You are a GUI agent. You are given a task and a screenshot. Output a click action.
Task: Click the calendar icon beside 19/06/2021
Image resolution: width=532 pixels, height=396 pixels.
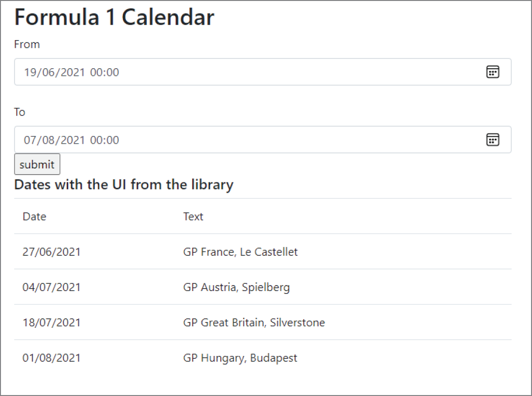coord(493,72)
